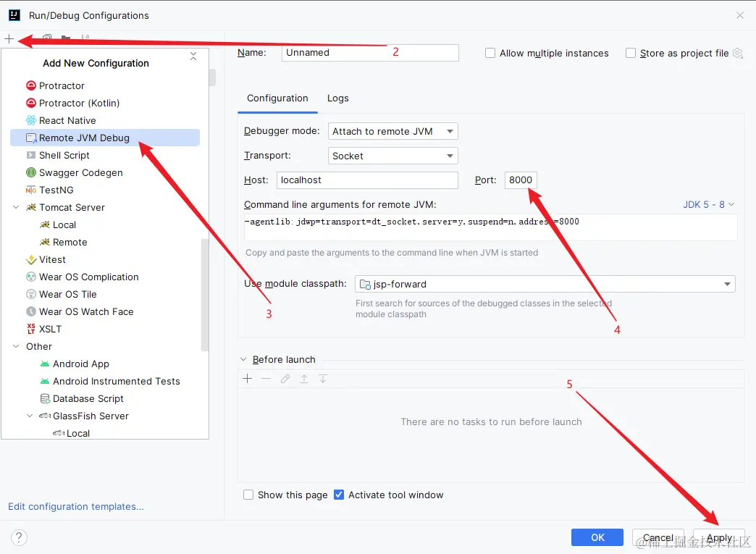Screen dimensions: 756x554
Task: Enable Allow multiple instances checkbox
Action: click(x=490, y=53)
